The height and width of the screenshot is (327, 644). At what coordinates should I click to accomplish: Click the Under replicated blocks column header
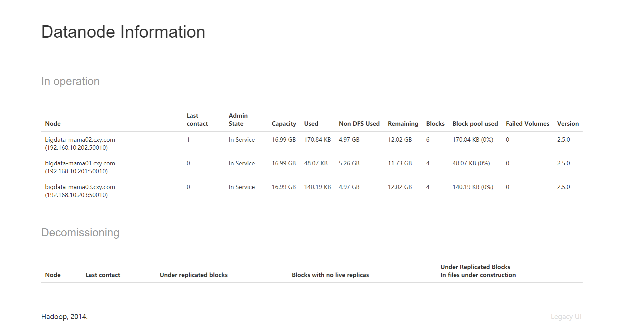193,275
